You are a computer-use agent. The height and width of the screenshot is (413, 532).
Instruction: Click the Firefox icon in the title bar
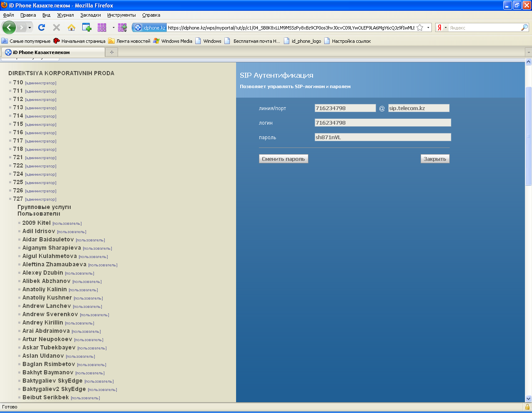pos(4,5)
